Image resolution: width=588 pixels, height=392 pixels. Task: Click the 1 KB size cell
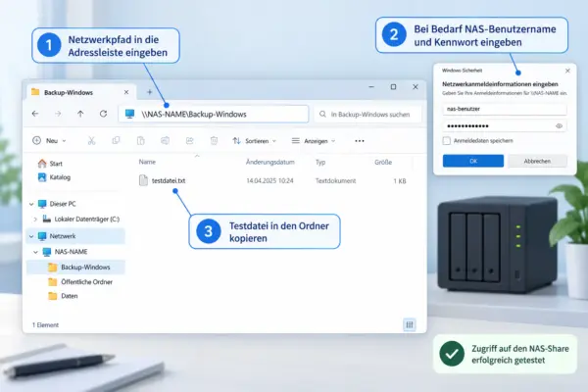400,181
